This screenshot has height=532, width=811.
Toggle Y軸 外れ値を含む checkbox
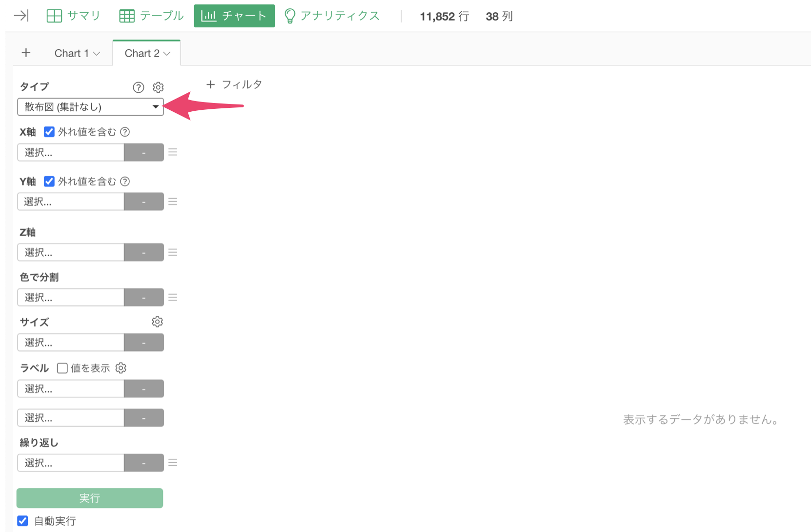(x=49, y=182)
